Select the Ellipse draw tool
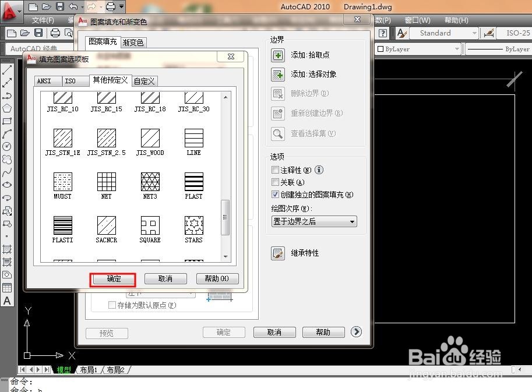The height and width of the screenshot is (392, 532). 7,185
